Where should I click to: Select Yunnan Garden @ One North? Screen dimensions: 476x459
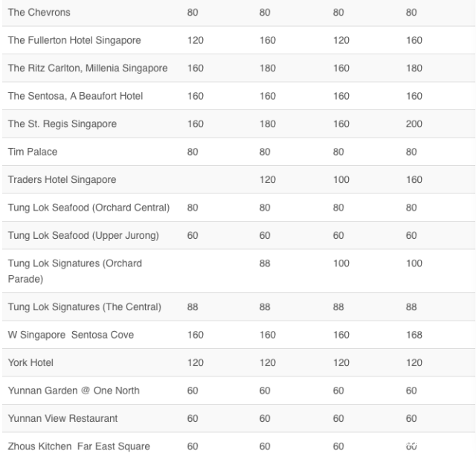tap(73, 391)
